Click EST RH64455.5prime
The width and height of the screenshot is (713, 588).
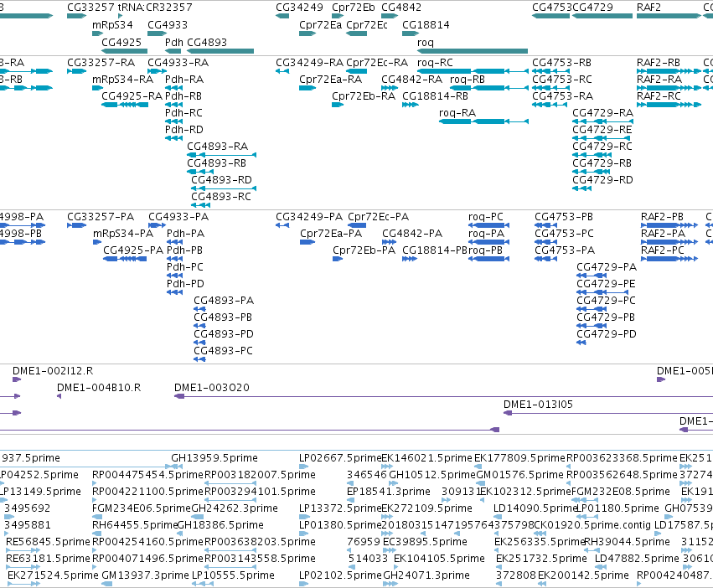(x=135, y=525)
